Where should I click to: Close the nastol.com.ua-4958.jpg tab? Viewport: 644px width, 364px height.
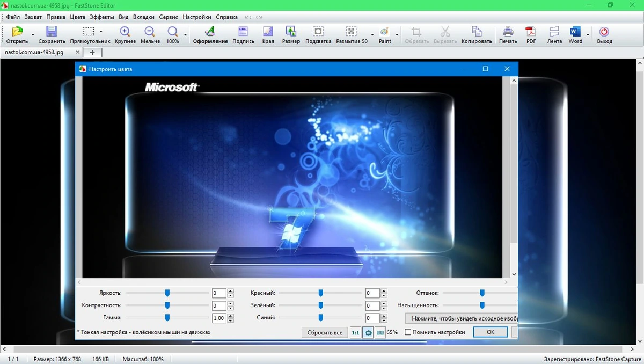78,53
